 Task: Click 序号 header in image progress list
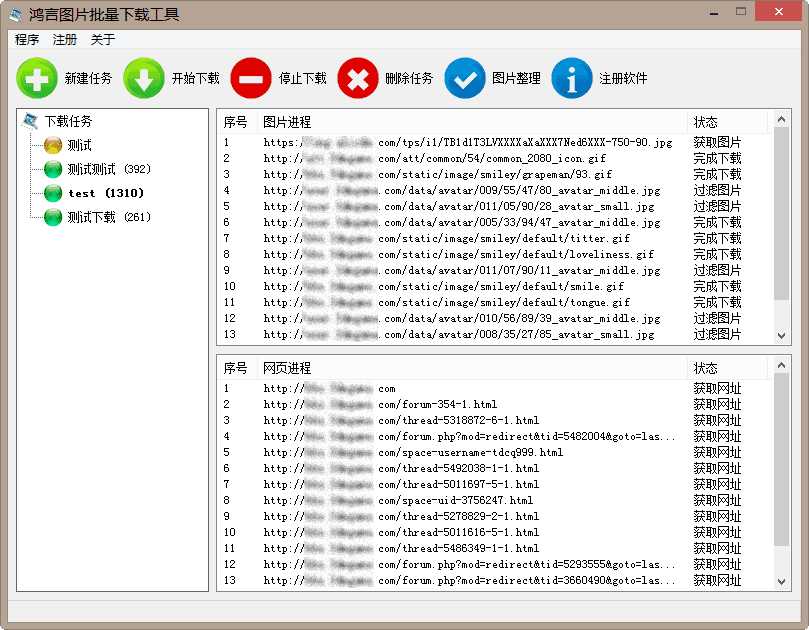235,122
